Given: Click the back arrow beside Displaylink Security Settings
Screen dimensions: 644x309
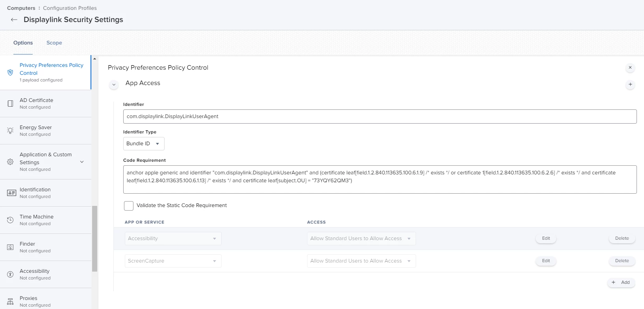Looking at the screenshot, I should (14, 20).
